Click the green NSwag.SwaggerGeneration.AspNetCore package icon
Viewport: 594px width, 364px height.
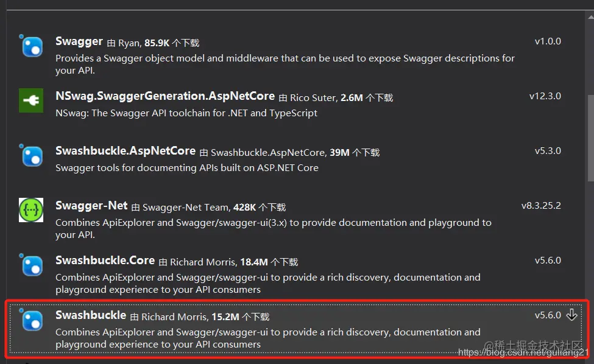click(31, 100)
